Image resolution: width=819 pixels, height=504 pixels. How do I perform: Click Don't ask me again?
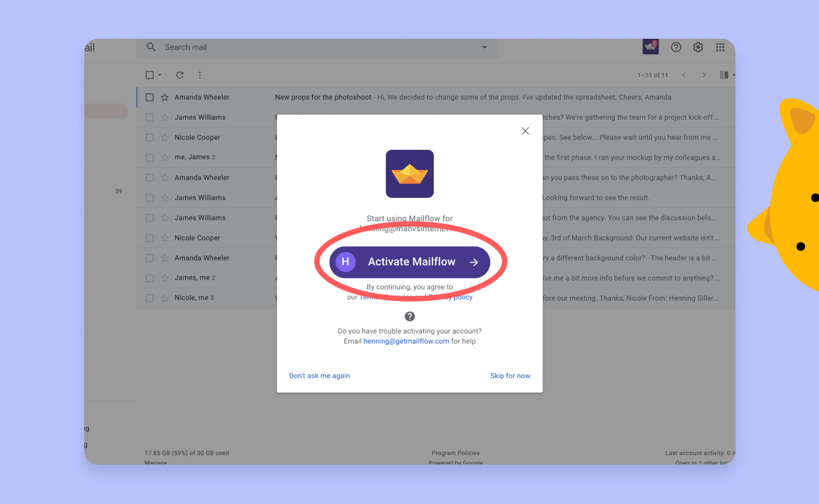point(320,376)
